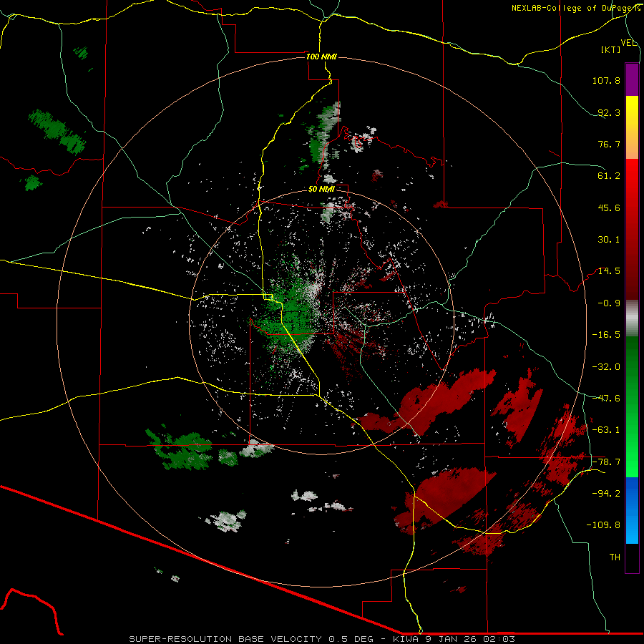Click the -63.1 velocity scale value
The image size is (644, 644).
[606, 430]
